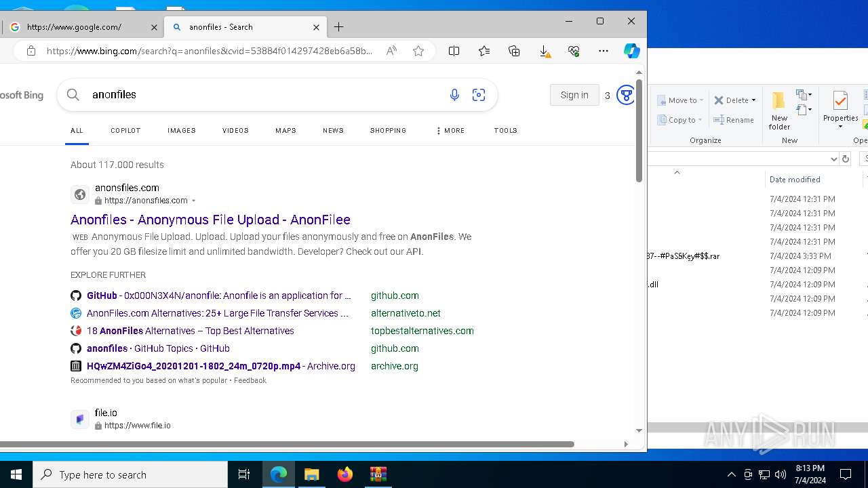Add this page to favorites star
The image size is (868, 488).
tap(418, 51)
